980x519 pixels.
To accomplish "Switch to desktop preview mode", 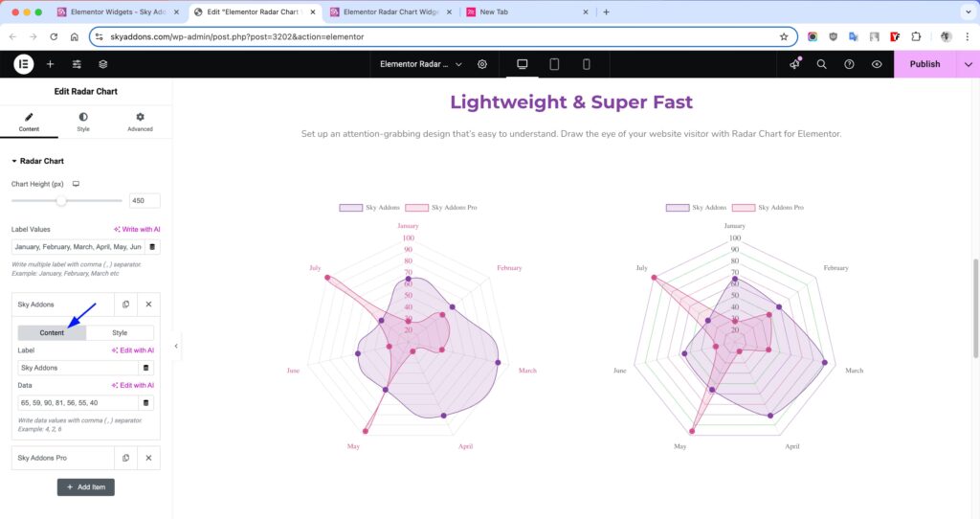I will 522,64.
